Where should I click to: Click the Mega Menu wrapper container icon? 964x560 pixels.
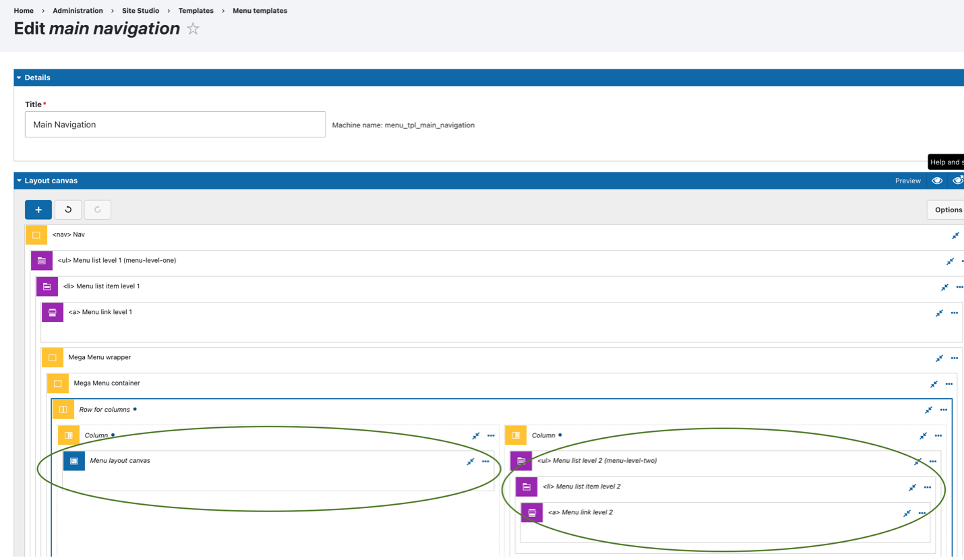click(53, 358)
